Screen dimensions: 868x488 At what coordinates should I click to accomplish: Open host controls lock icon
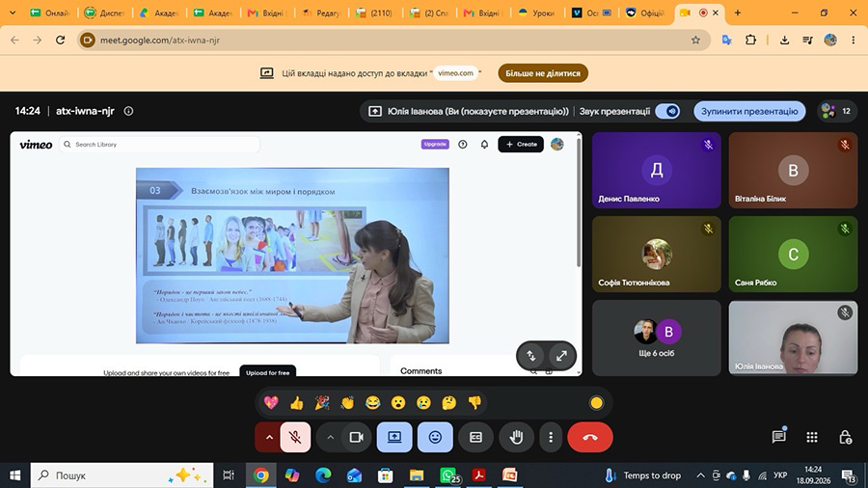(845, 437)
